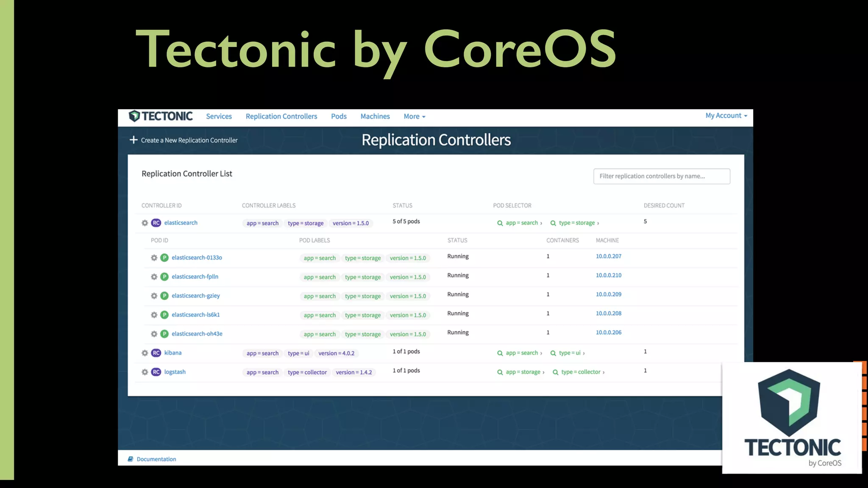Image resolution: width=868 pixels, height=488 pixels.
Task: Open gear menu for logstash controller
Action: 145,372
